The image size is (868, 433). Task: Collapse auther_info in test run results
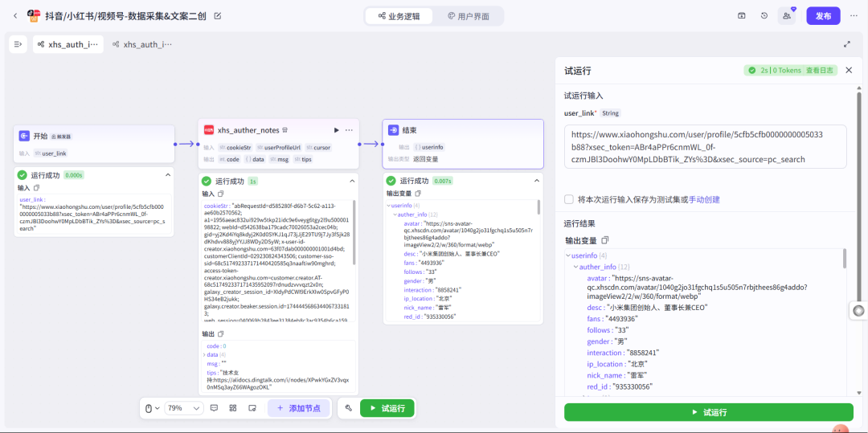(x=575, y=267)
